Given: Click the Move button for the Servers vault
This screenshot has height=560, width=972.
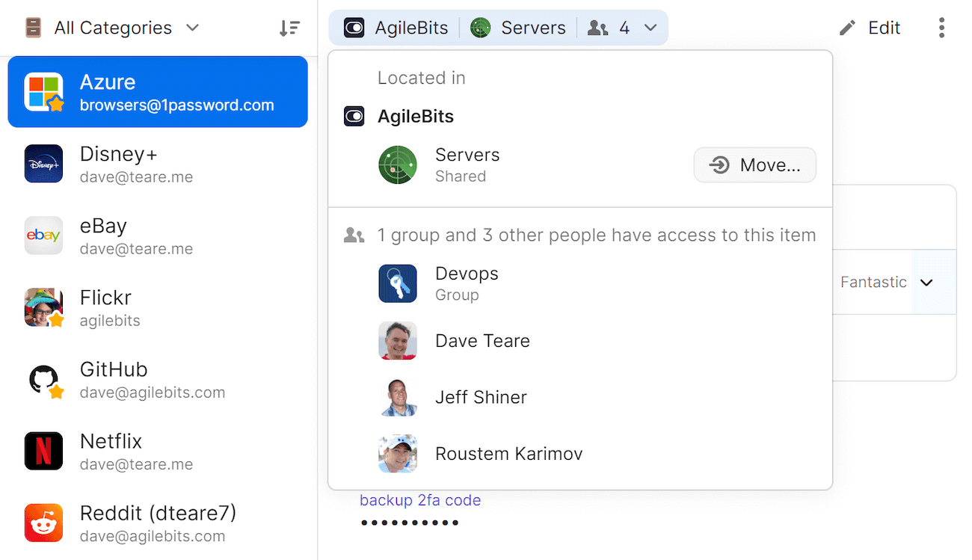Looking at the screenshot, I should coord(754,164).
